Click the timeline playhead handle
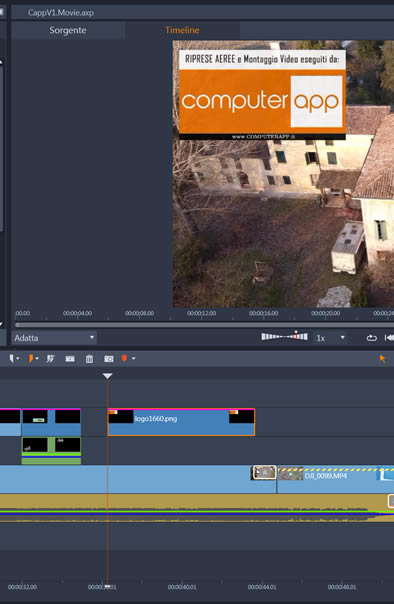 point(107,376)
